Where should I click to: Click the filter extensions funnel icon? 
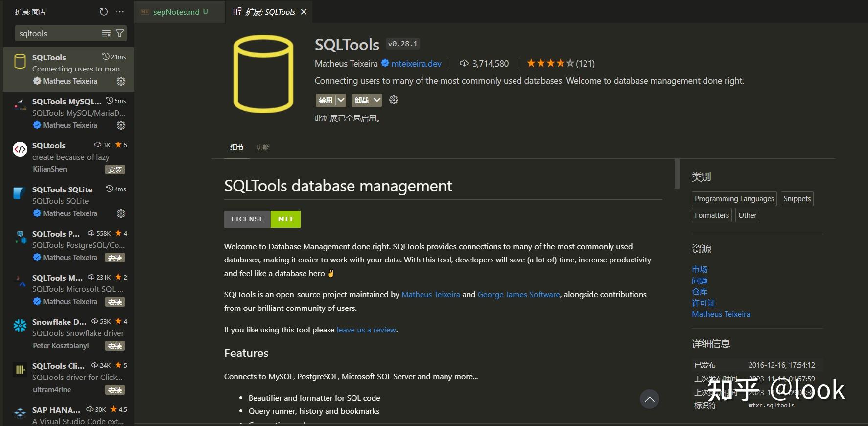pyautogui.click(x=120, y=34)
